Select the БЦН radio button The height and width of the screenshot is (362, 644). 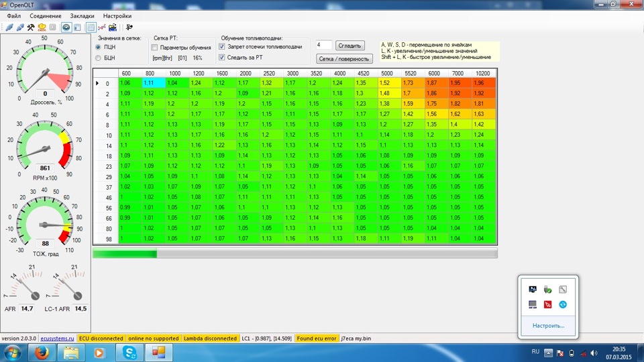click(x=98, y=58)
